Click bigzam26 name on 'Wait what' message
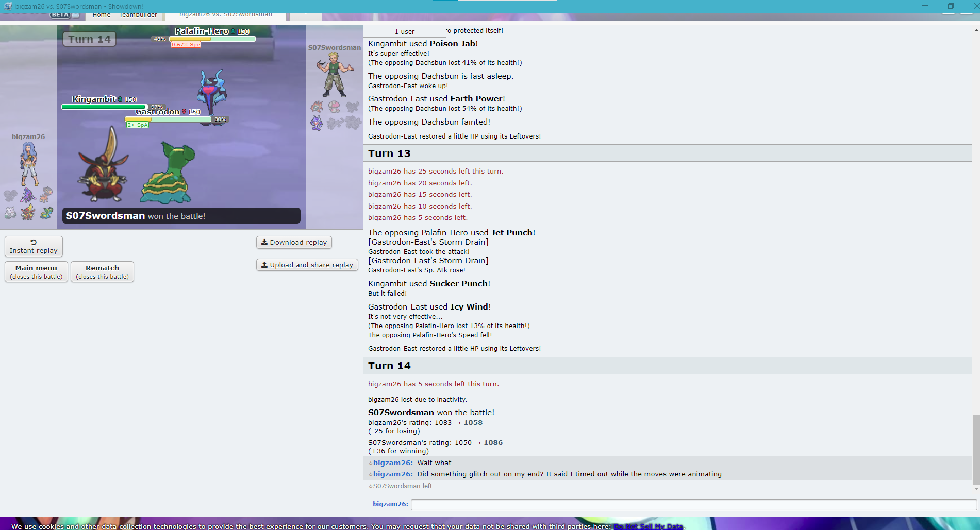Image resolution: width=980 pixels, height=530 pixels. (393, 463)
